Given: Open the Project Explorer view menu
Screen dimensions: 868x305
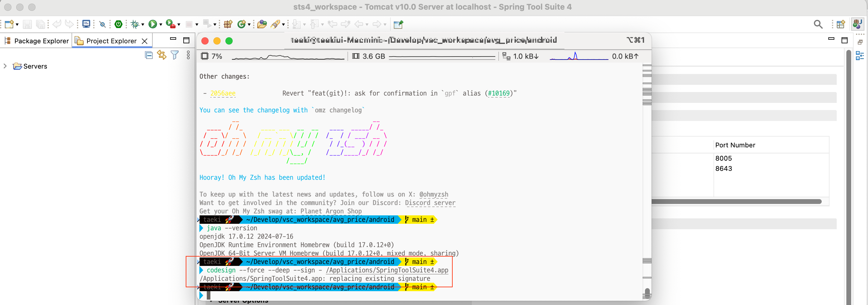Looking at the screenshot, I should pyautogui.click(x=188, y=55).
